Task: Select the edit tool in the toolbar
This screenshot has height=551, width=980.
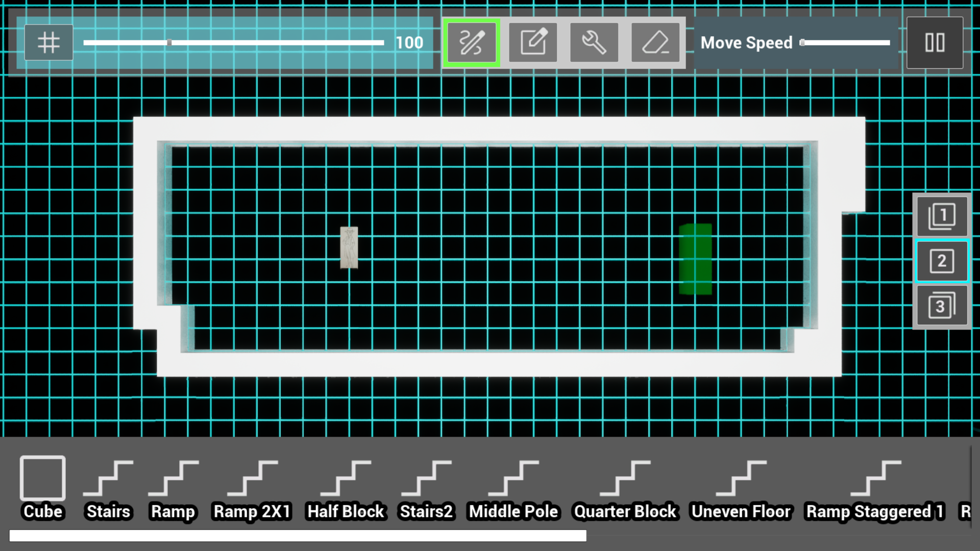Action: (532, 42)
